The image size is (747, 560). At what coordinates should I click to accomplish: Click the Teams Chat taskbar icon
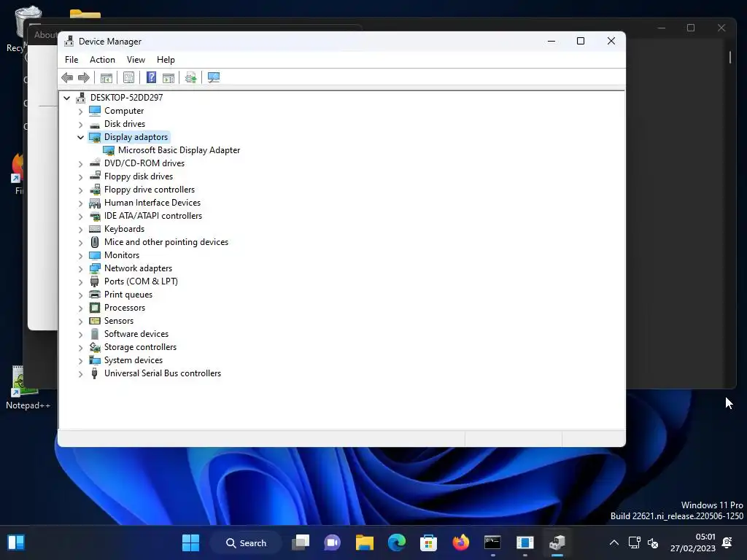point(333,542)
